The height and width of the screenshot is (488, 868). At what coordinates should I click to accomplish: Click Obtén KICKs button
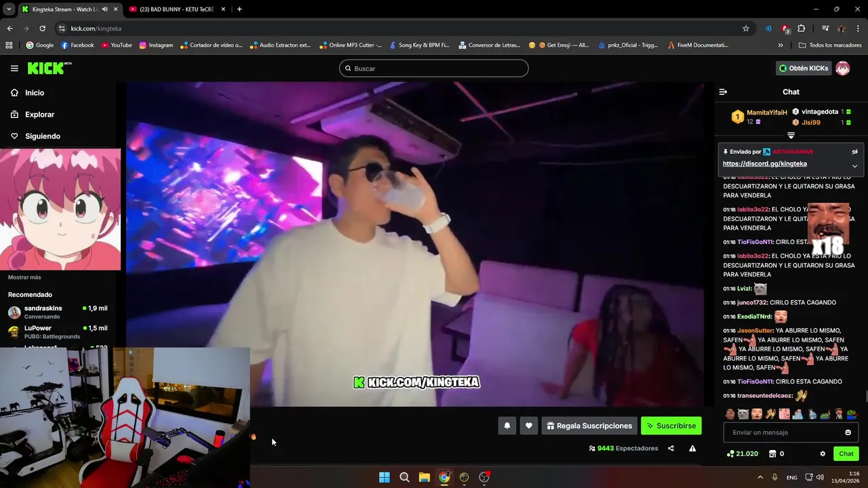(803, 68)
